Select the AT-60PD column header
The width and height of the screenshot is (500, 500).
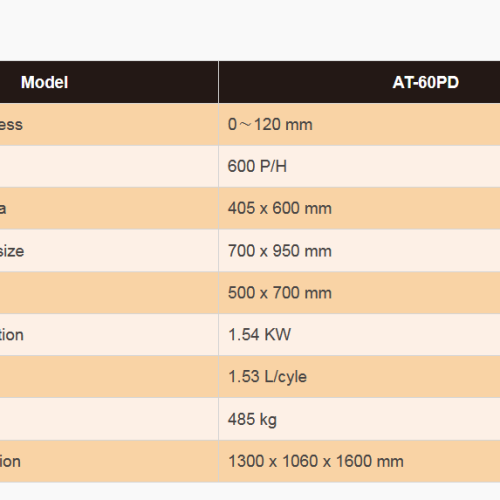359,82
